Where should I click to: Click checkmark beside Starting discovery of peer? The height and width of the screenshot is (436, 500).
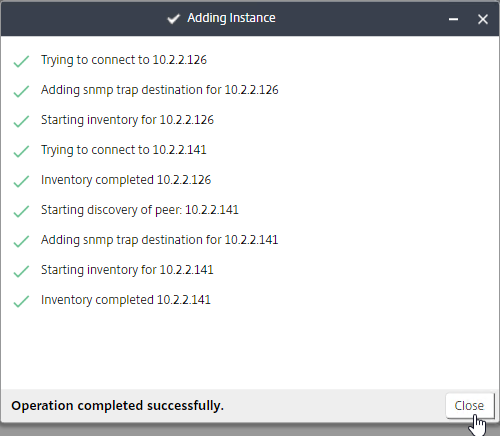click(x=21, y=211)
